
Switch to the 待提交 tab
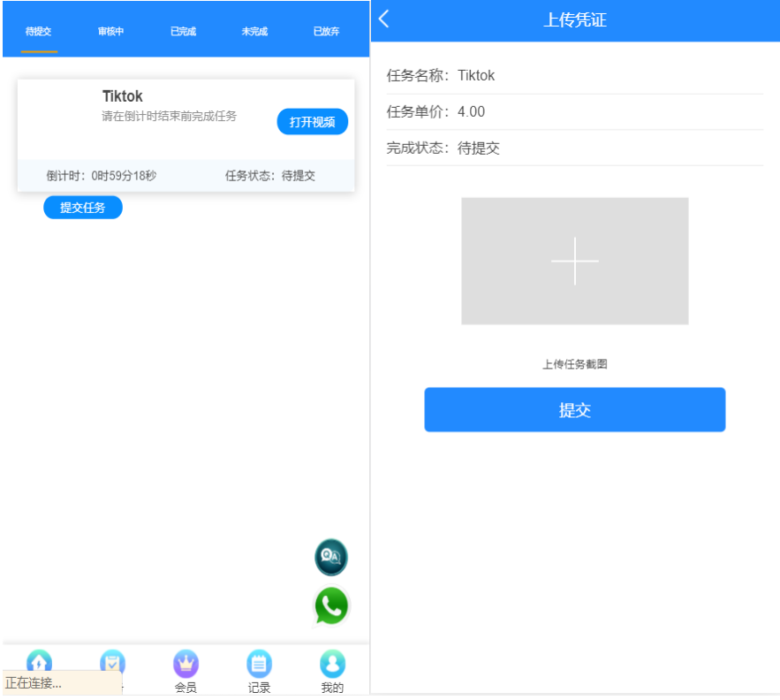(x=39, y=32)
